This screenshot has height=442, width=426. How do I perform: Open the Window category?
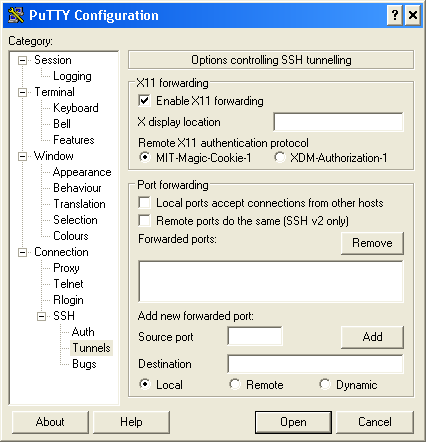click(x=54, y=156)
